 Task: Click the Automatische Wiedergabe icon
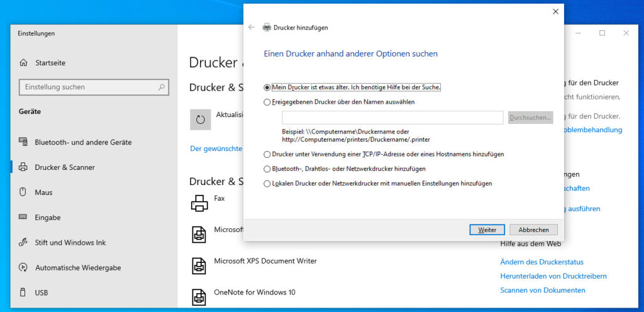tap(23, 268)
